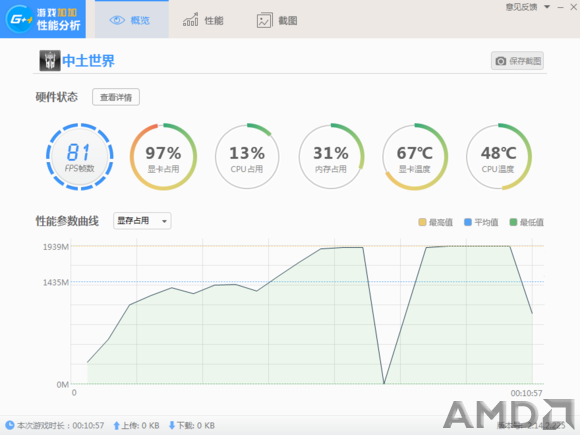Select the 81 FPS帧数 gauge

[80, 157]
